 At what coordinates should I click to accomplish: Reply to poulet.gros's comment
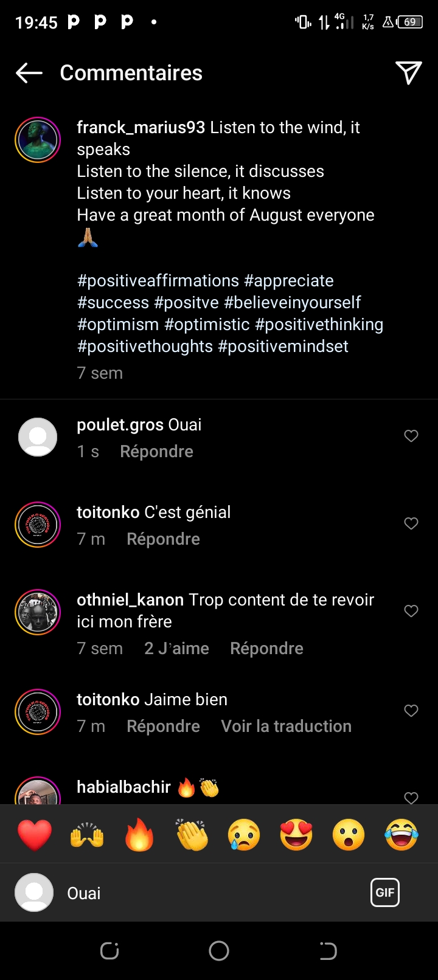click(156, 452)
